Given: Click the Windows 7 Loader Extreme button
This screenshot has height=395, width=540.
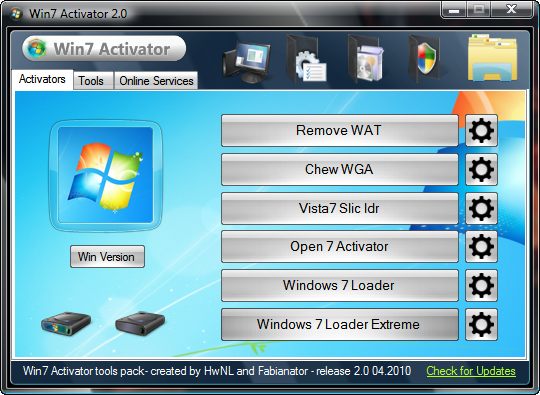Looking at the screenshot, I should [x=340, y=324].
